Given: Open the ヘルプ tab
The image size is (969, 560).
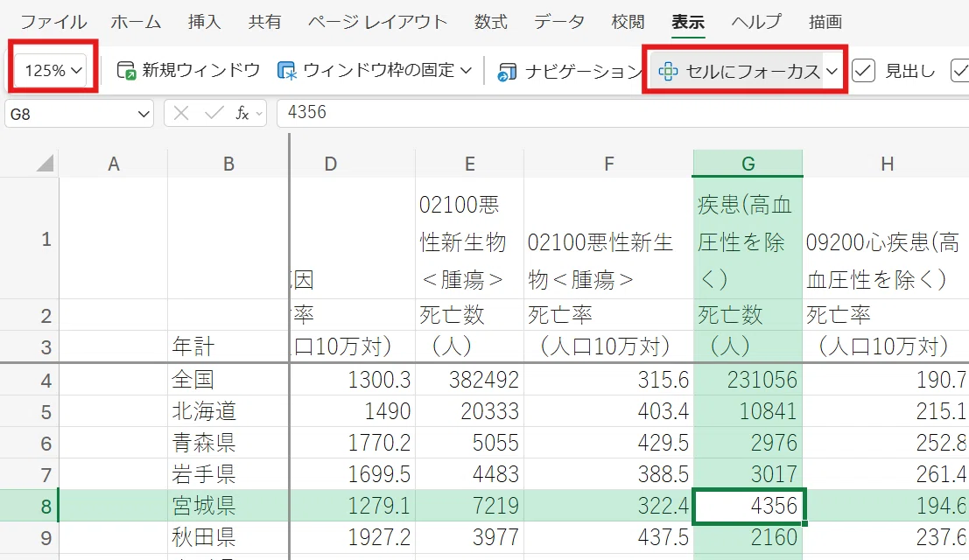Looking at the screenshot, I should (756, 22).
